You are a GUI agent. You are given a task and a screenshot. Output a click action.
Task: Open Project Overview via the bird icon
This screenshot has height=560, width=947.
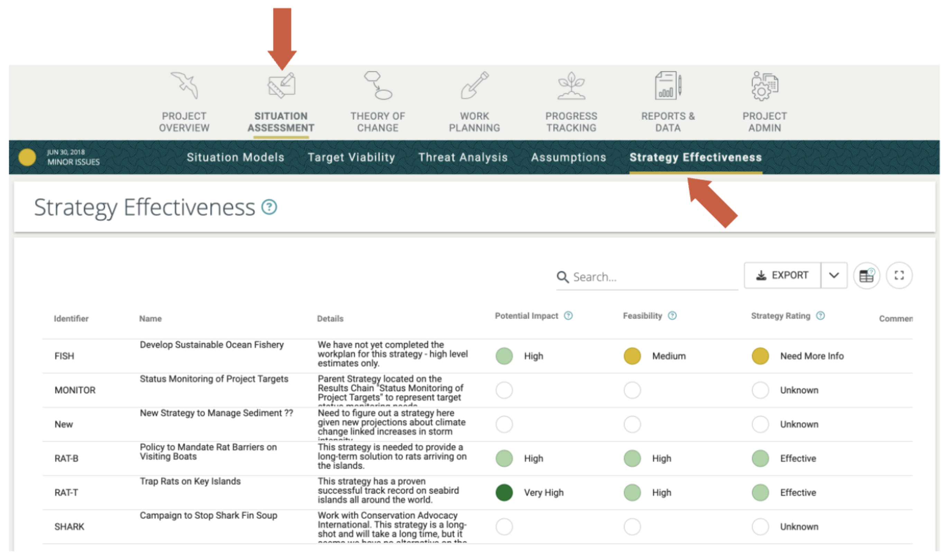click(x=184, y=87)
